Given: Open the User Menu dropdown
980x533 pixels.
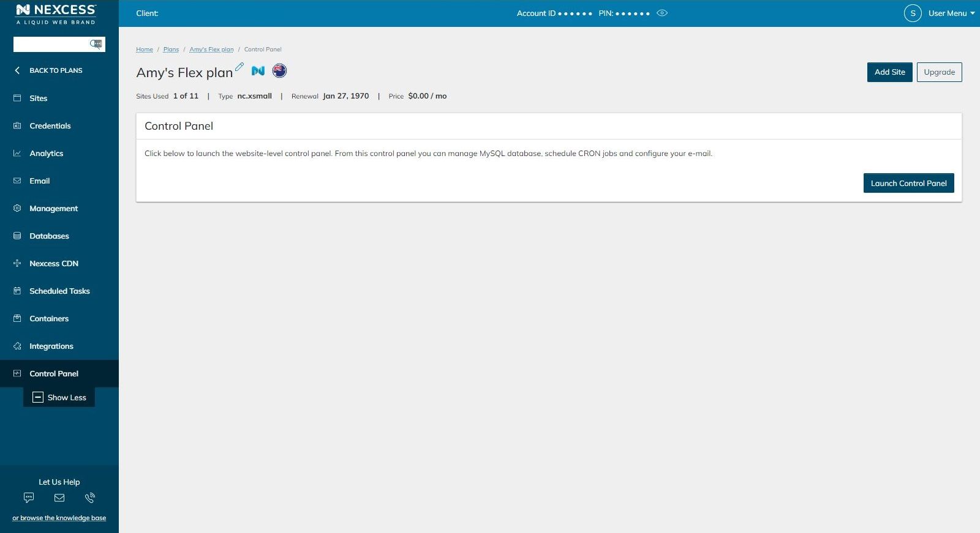Looking at the screenshot, I should point(951,13).
